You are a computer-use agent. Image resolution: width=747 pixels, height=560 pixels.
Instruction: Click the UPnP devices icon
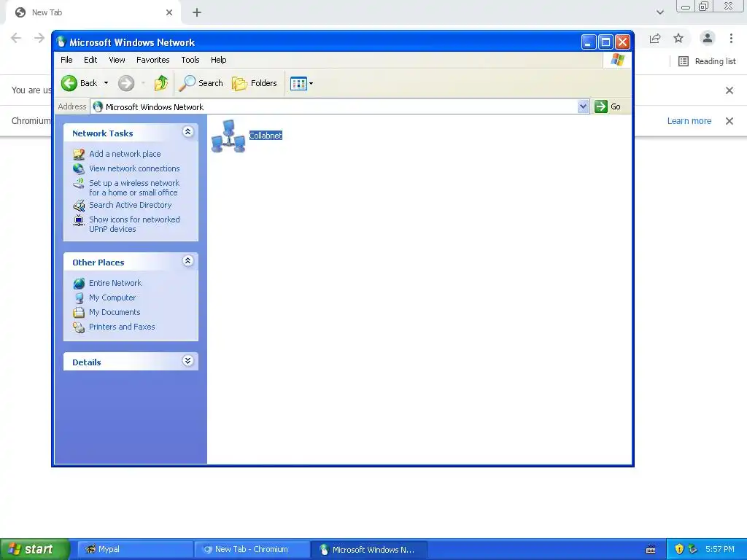(x=79, y=220)
